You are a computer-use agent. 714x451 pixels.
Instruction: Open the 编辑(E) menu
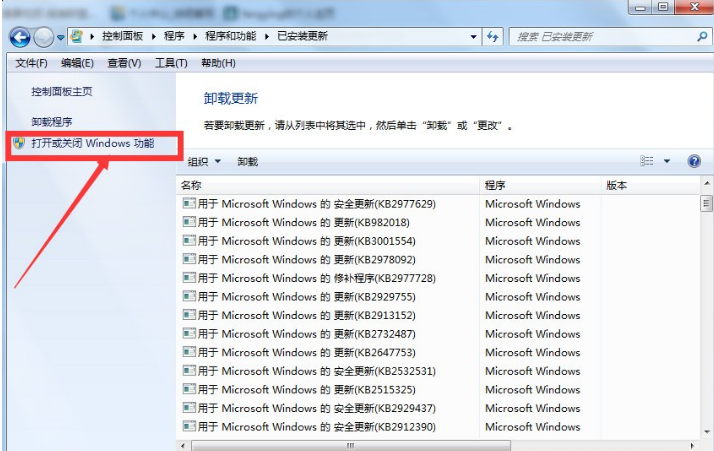coord(77,63)
